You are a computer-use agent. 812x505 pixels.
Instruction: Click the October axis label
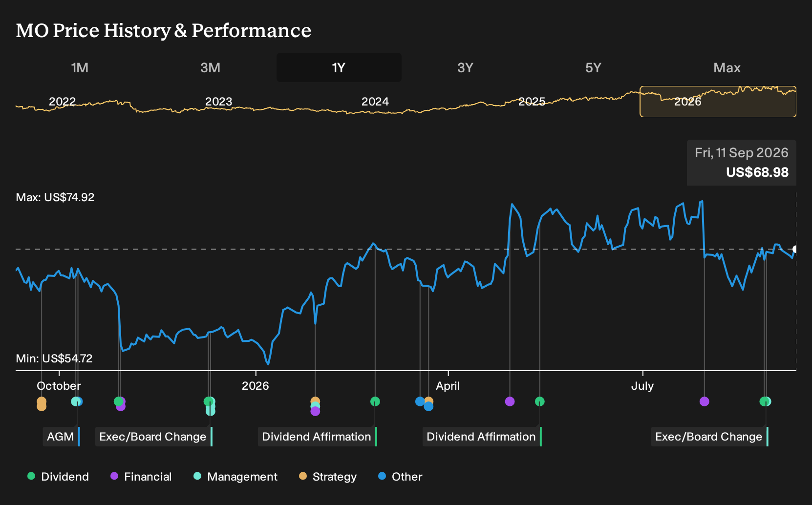click(59, 386)
